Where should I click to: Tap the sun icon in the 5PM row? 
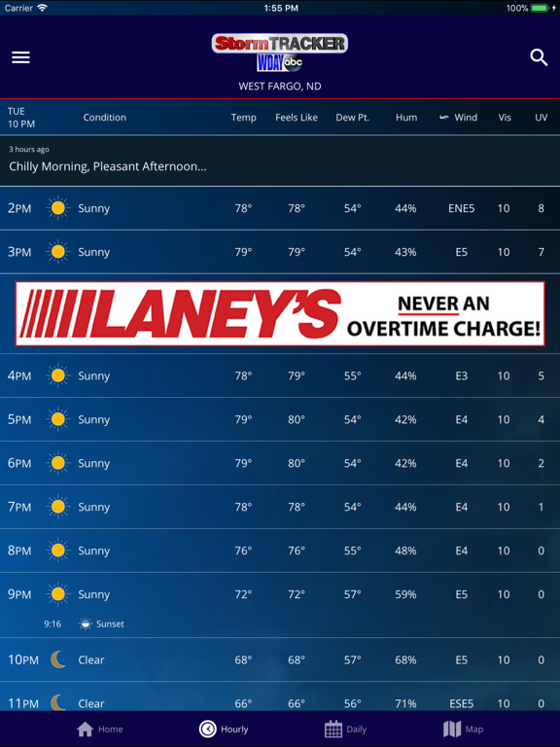click(x=58, y=420)
